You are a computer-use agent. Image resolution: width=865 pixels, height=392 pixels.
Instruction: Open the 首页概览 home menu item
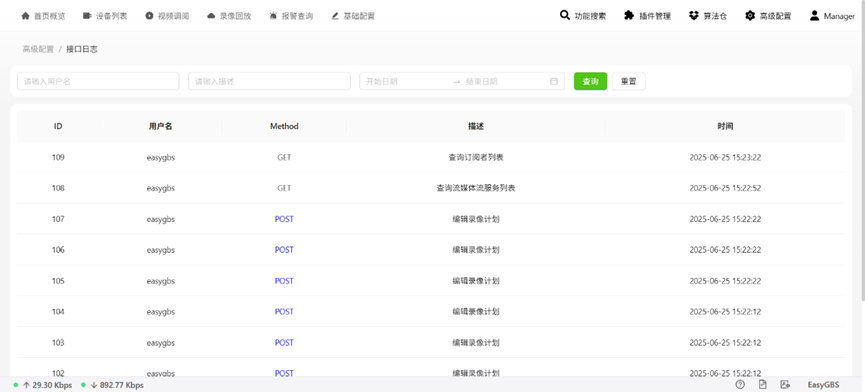pos(43,16)
